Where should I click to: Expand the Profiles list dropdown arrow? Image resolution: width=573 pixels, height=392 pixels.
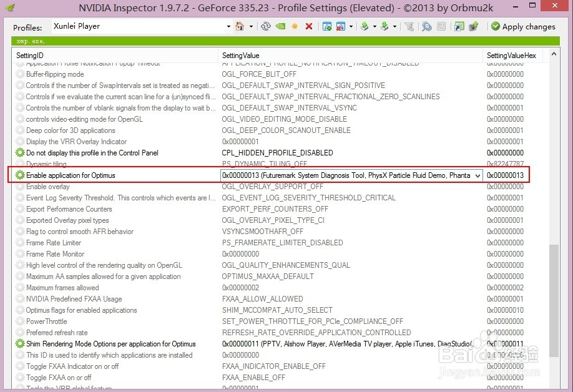tap(228, 27)
